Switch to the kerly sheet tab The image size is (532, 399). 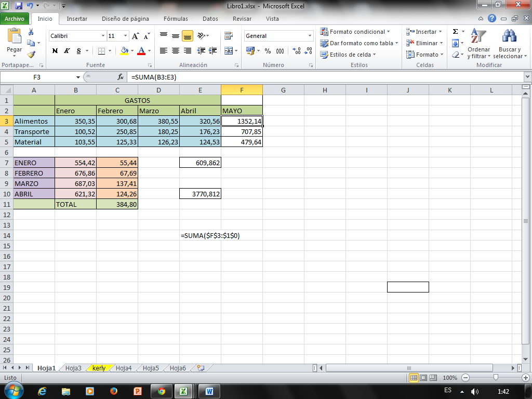coord(99,368)
